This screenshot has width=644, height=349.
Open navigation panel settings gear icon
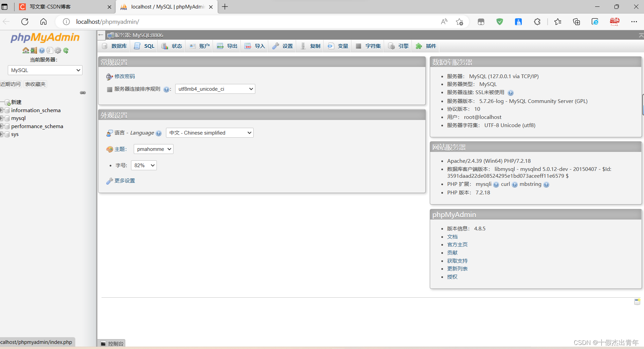pos(58,51)
